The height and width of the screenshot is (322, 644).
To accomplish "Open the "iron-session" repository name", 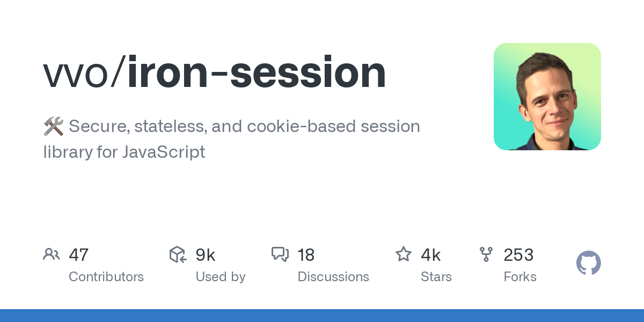I will click(257, 73).
